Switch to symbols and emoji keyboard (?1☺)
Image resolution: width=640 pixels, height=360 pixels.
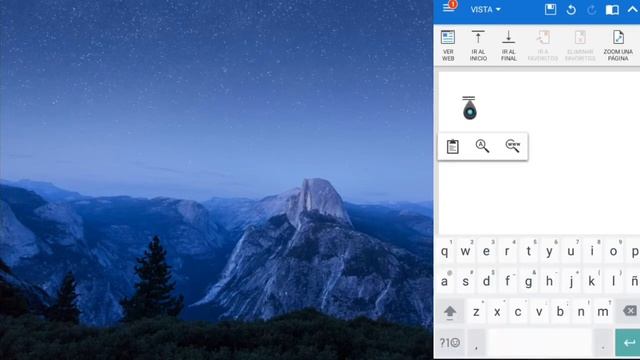pyautogui.click(x=450, y=343)
